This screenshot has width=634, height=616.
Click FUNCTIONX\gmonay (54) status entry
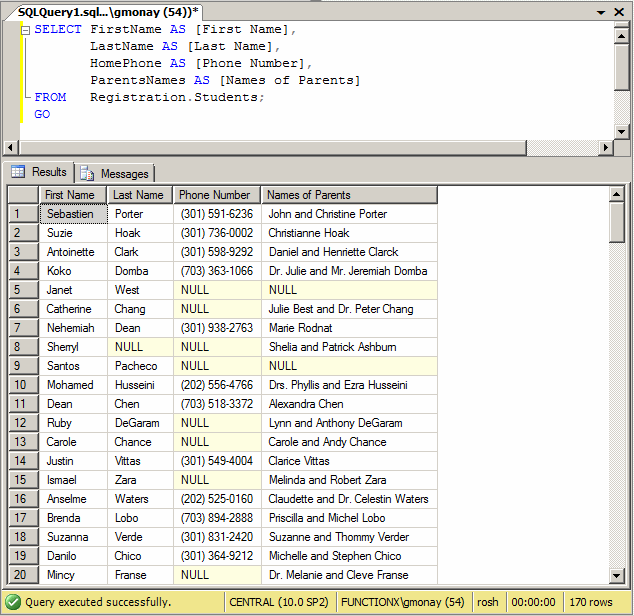[402, 602]
